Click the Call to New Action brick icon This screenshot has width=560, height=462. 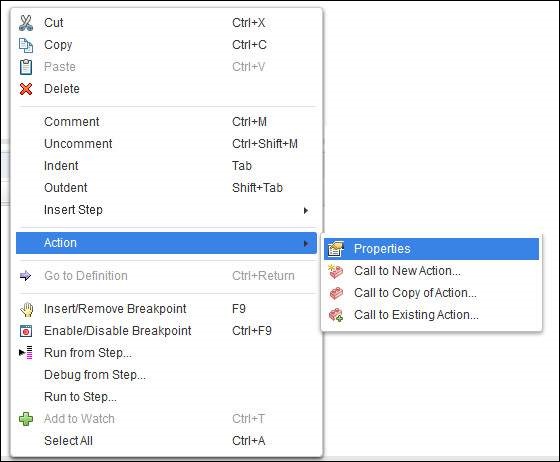[x=336, y=271]
